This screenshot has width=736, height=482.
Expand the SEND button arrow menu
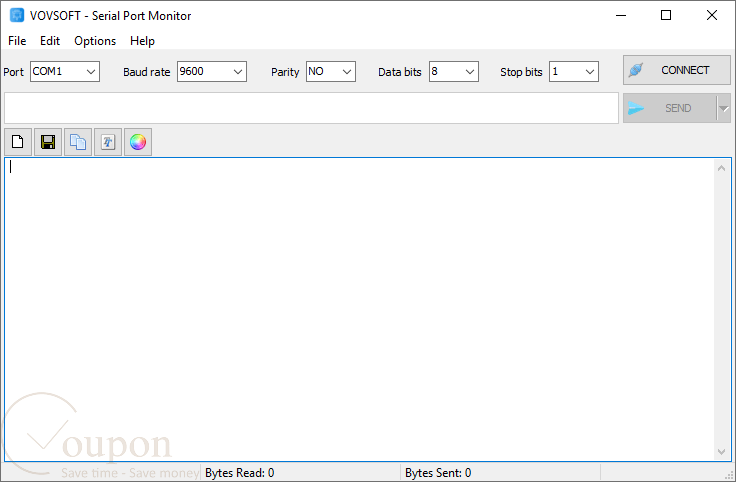(x=724, y=108)
